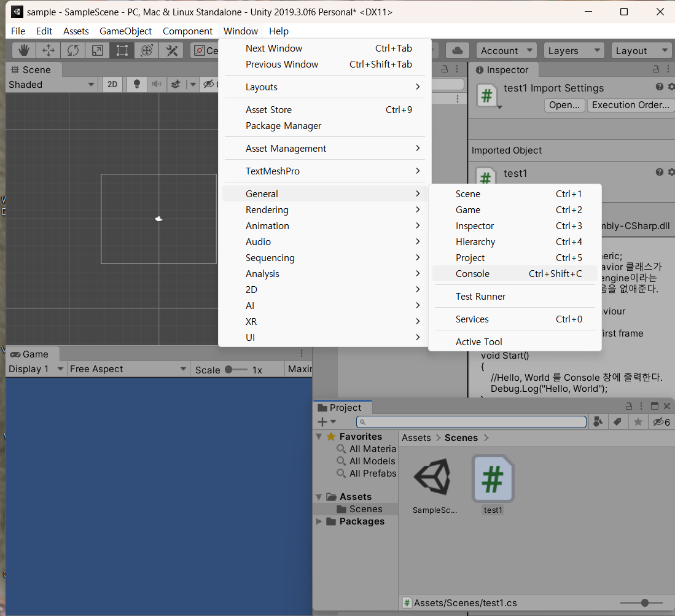Click the cloud Services icon
Viewport: 675px width, 616px height.
pos(457,50)
